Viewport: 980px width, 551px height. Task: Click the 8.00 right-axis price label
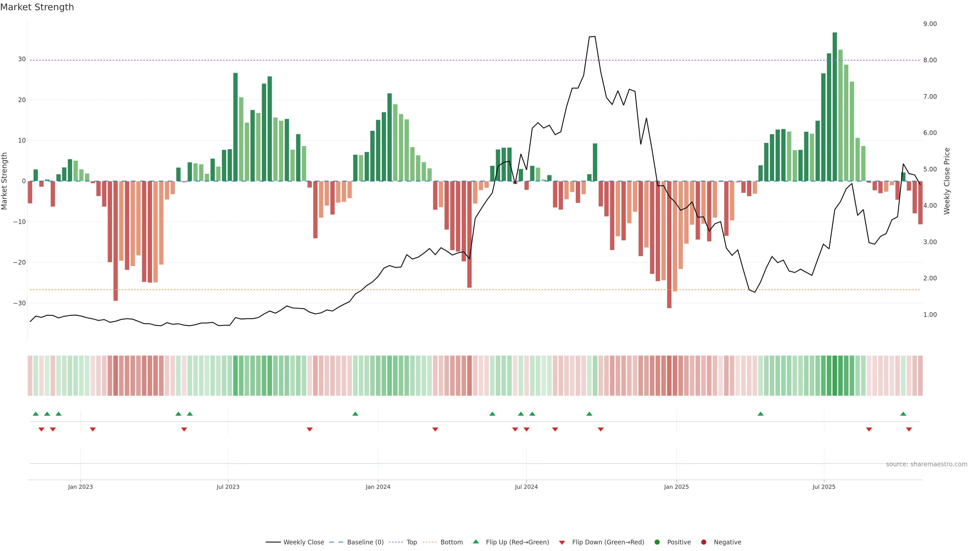click(x=930, y=60)
